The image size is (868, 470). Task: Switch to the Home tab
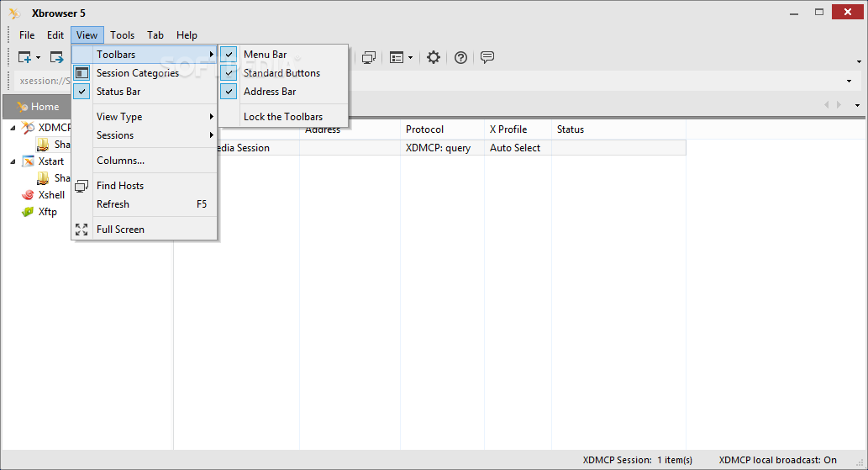click(38, 106)
